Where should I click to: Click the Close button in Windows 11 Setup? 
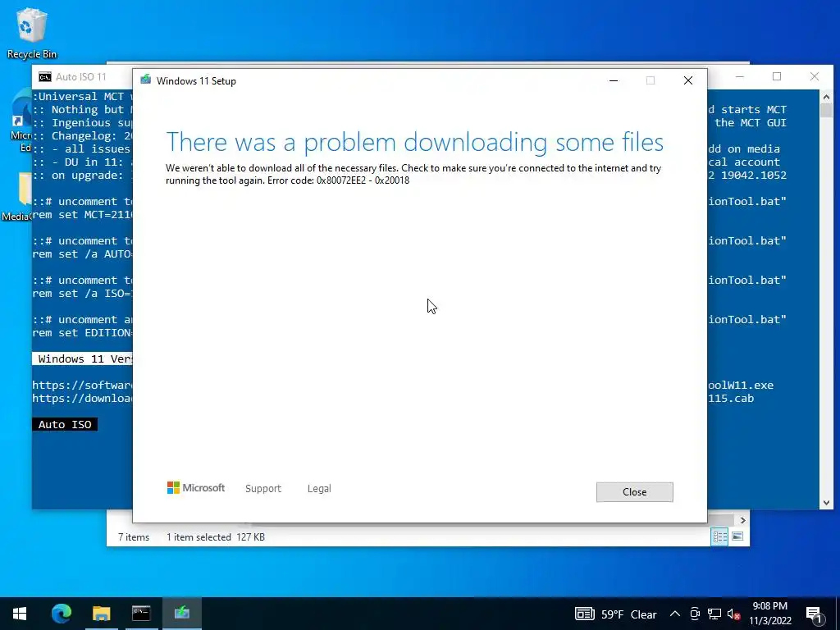point(634,492)
